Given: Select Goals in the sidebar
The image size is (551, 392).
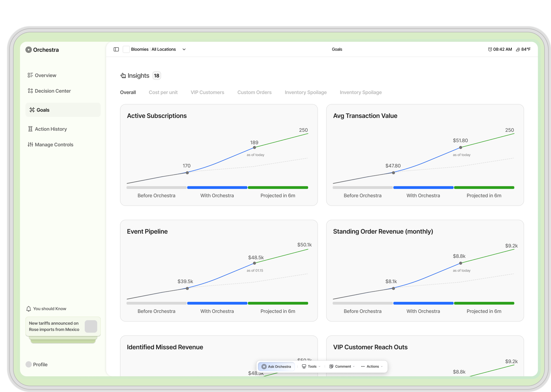Looking at the screenshot, I should pos(63,110).
